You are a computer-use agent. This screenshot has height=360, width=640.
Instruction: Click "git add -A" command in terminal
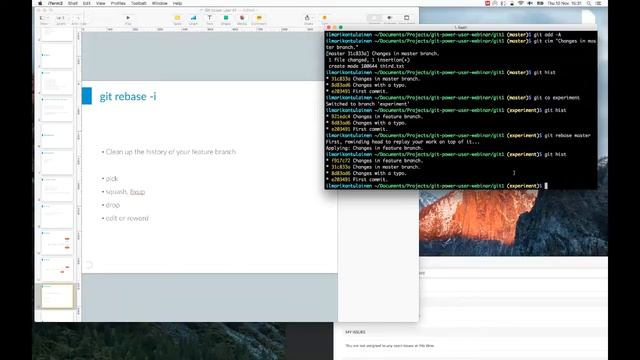coord(547,35)
